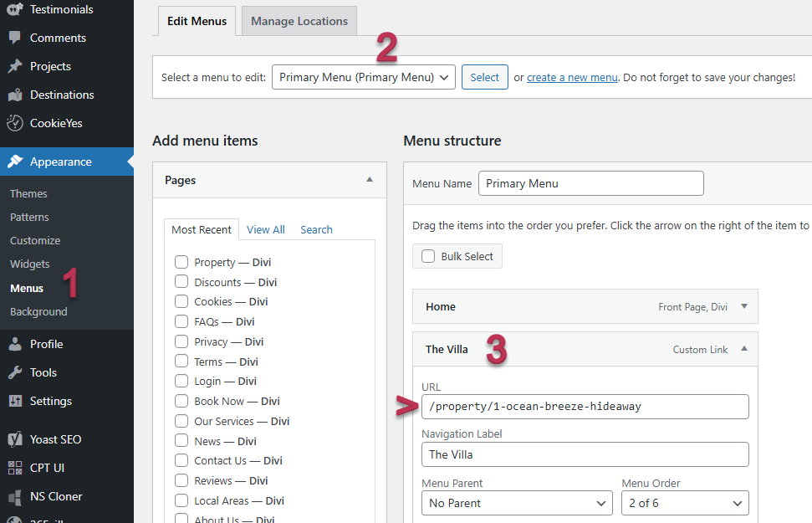Image resolution: width=812 pixels, height=523 pixels.
Task: Switch to the View All pages tab
Action: tap(265, 229)
